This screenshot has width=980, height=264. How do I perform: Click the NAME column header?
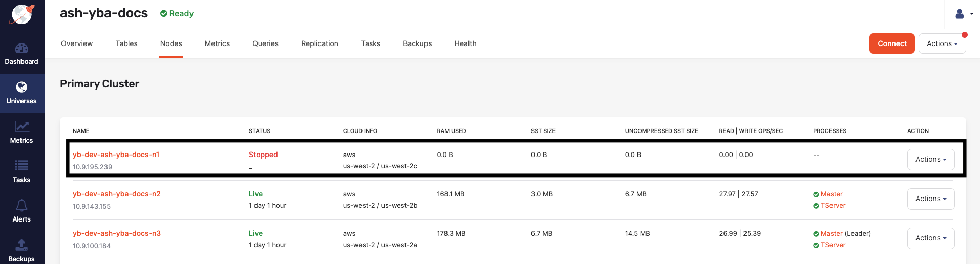coord(81,131)
